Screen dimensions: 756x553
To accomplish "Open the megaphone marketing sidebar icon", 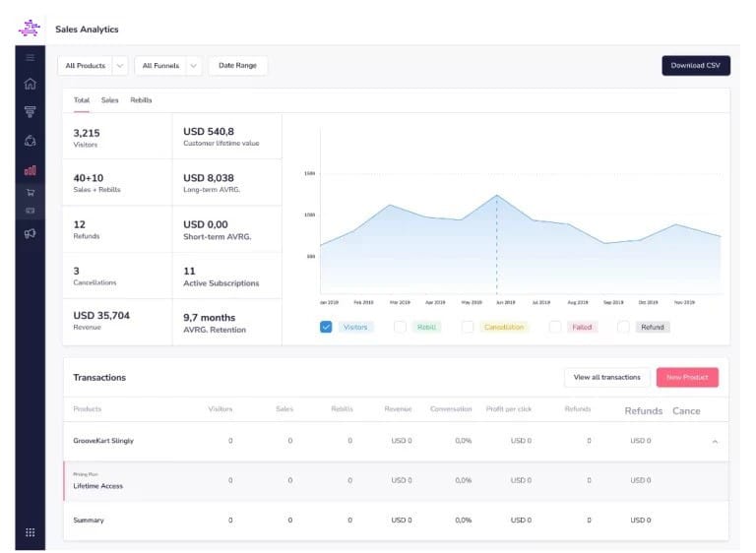I will tap(30, 233).
